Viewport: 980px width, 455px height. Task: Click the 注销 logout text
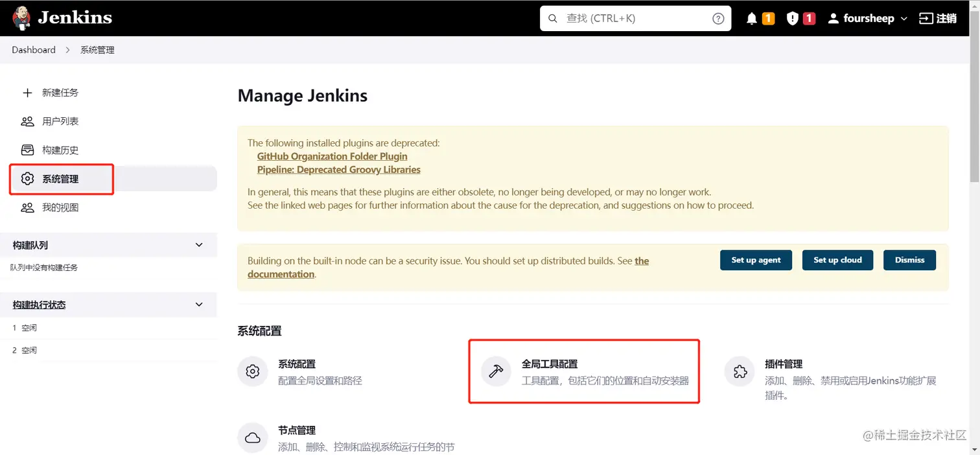[947, 19]
